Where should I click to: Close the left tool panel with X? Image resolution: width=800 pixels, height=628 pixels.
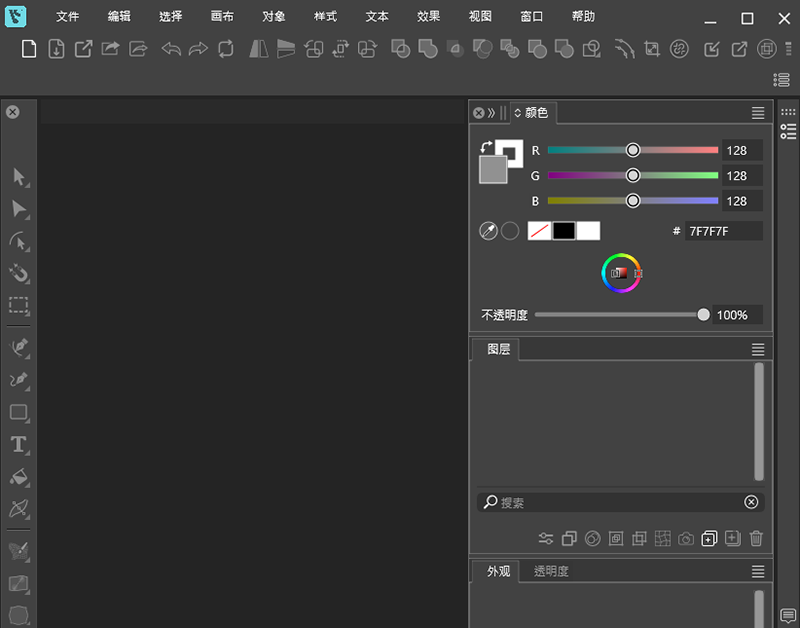pos(13,112)
